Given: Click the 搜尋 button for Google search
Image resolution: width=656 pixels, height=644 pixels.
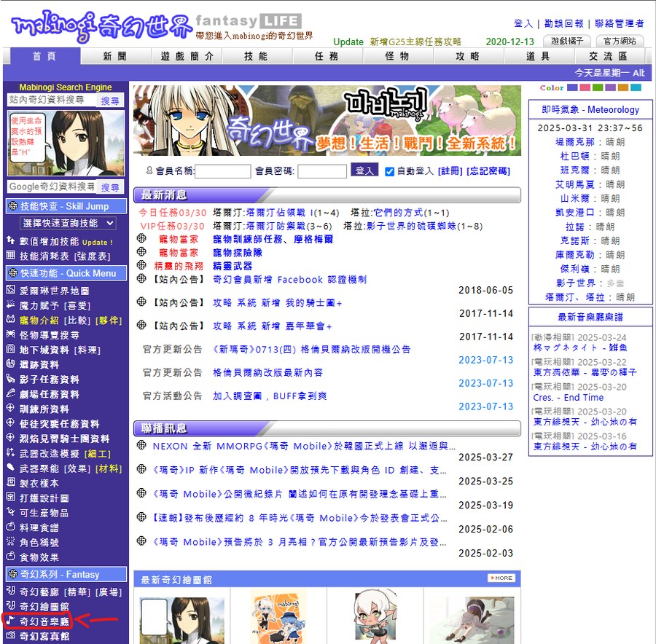Looking at the screenshot, I should [x=110, y=187].
